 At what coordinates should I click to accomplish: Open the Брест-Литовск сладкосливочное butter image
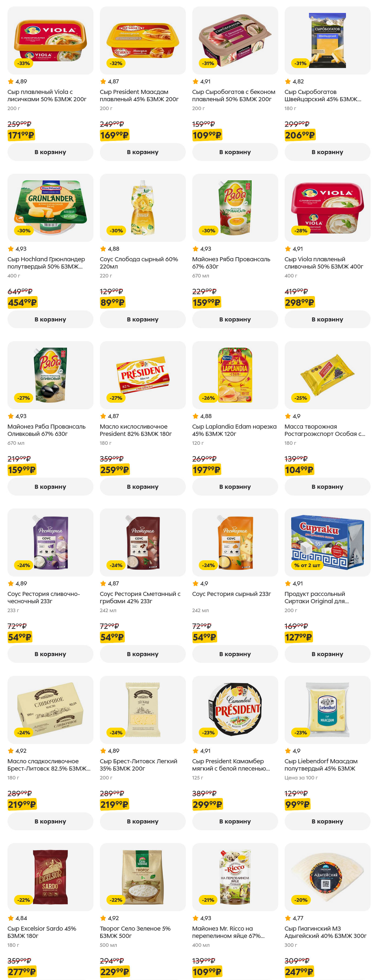[50, 710]
